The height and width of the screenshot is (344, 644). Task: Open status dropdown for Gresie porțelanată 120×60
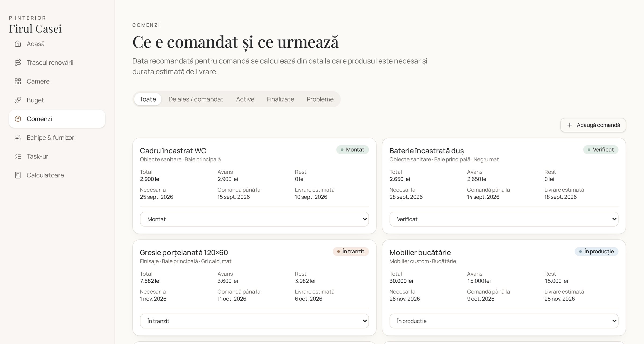click(x=254, y=321)
